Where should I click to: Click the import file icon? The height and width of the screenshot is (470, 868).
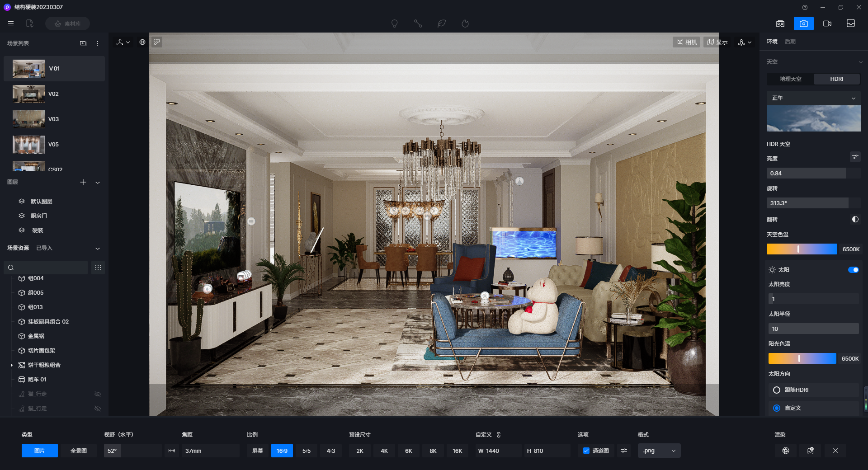(30, 23)
